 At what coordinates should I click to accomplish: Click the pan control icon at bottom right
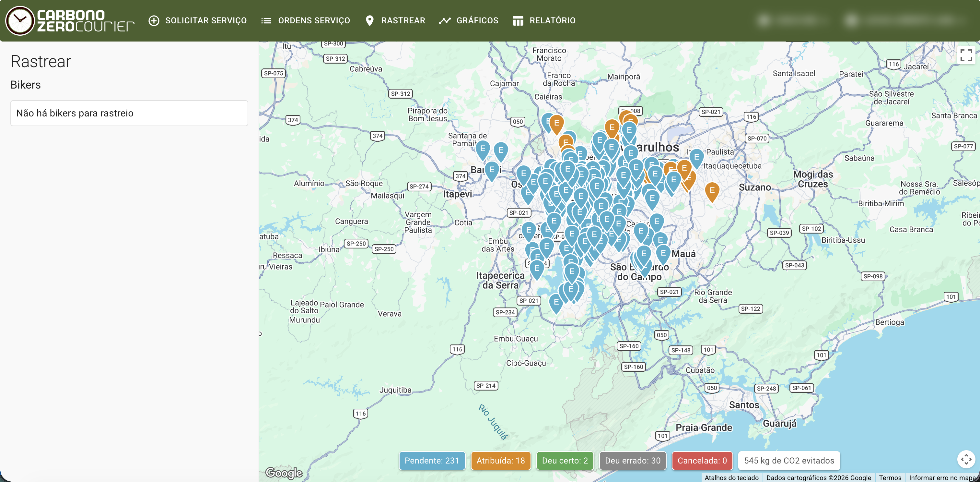967,460
